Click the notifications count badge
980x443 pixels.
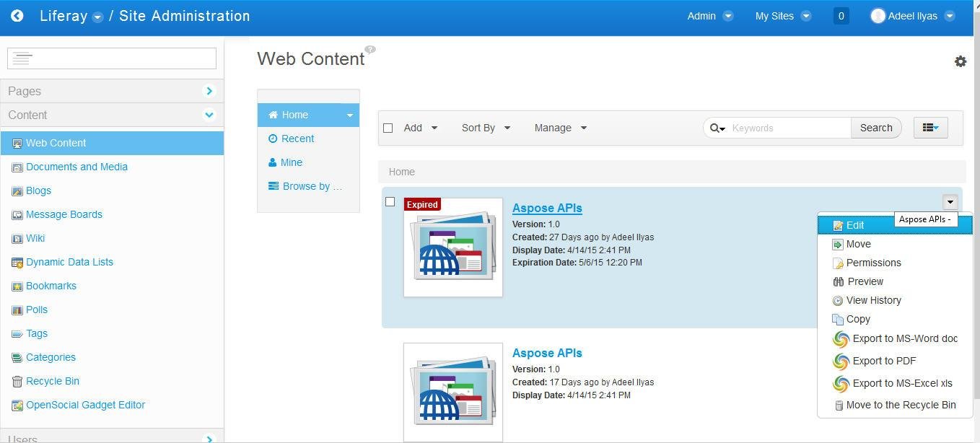841,16
